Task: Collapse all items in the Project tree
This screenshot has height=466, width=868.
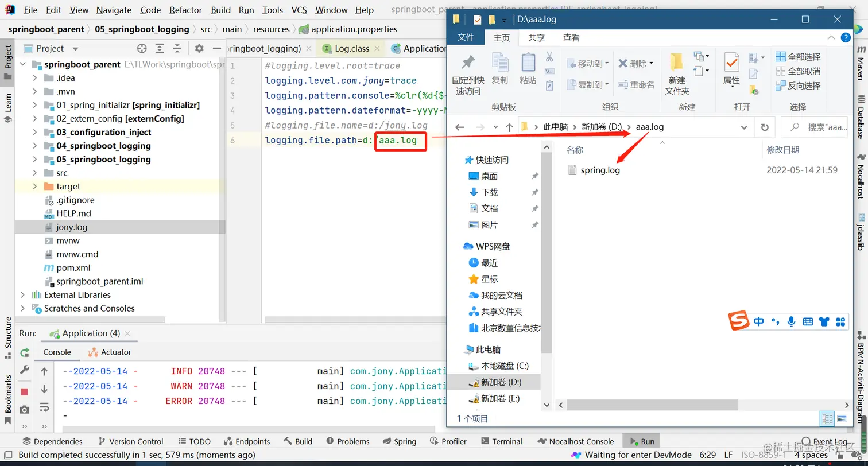Action: pyautogui.click(x=177, y=49)
